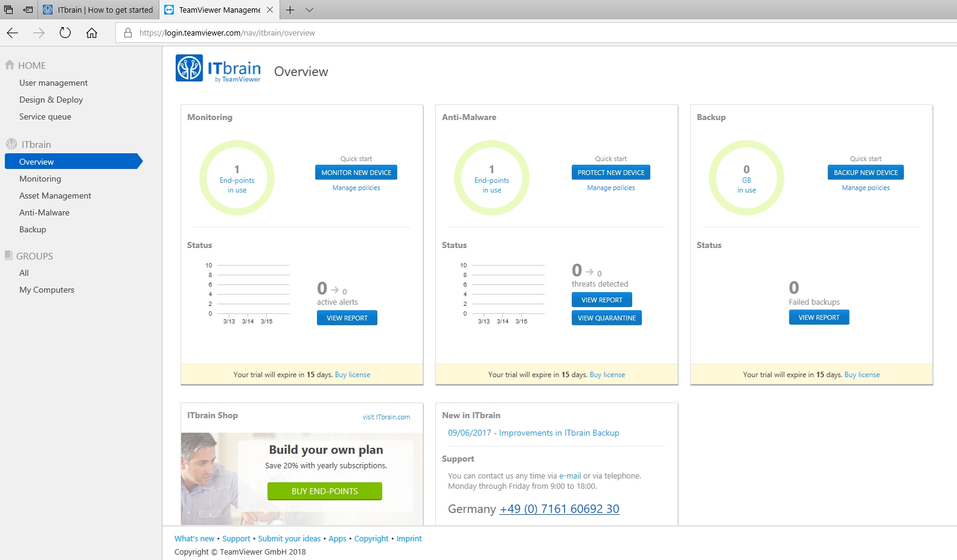This screenshot has height=560, width=957.
Task: Open Backup in the sidebar
Action: pos(33,229)
